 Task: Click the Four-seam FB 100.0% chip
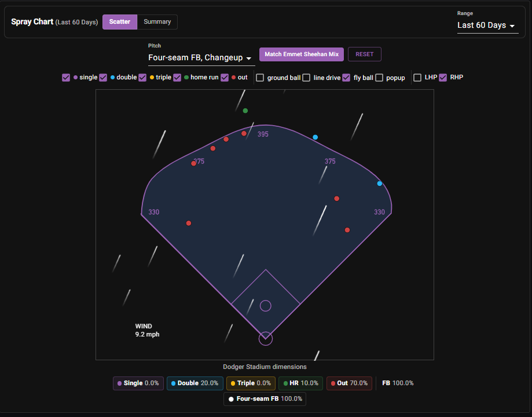265,398
